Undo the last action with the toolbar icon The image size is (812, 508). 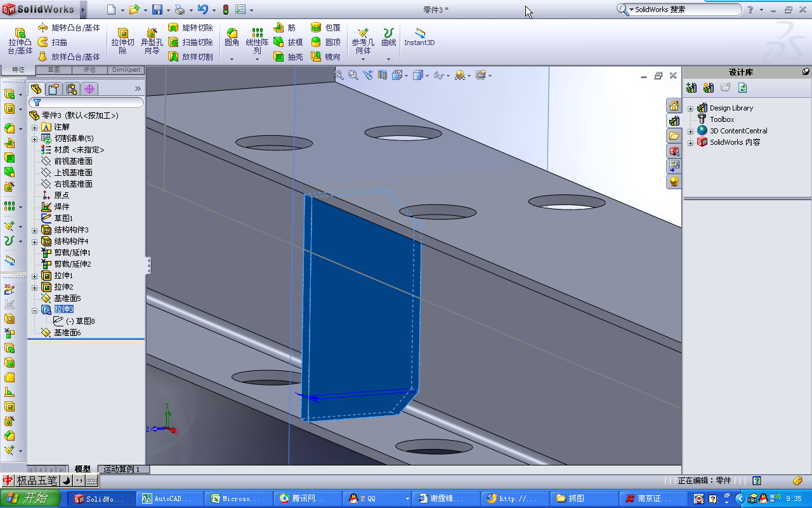coord(202,10)
